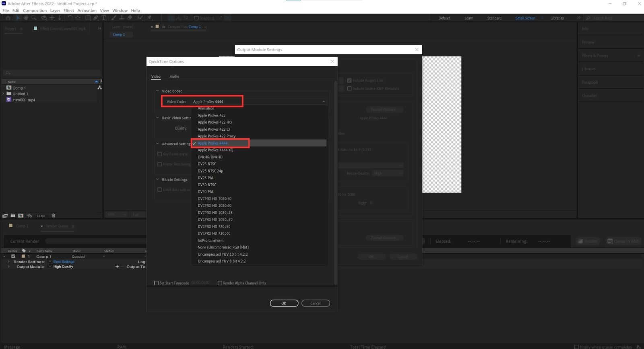Image resolution: width=644 pixels, height=349 pixels.
Task: Select GoPro CineForm from codec list
Action: (210, 240)
